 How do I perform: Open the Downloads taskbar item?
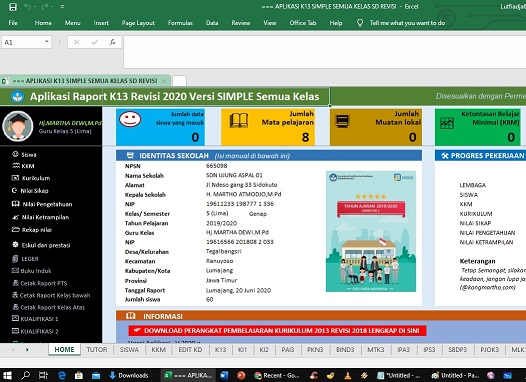(129, 375)
